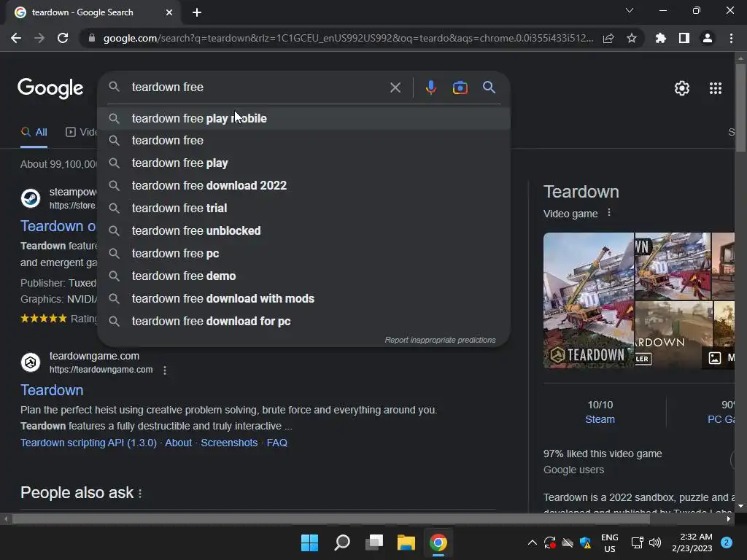Viewport: 747px width, 560px height.
Task: Select suggestion teardown free play
Action: pyautogui.click(x=304, y=163)
